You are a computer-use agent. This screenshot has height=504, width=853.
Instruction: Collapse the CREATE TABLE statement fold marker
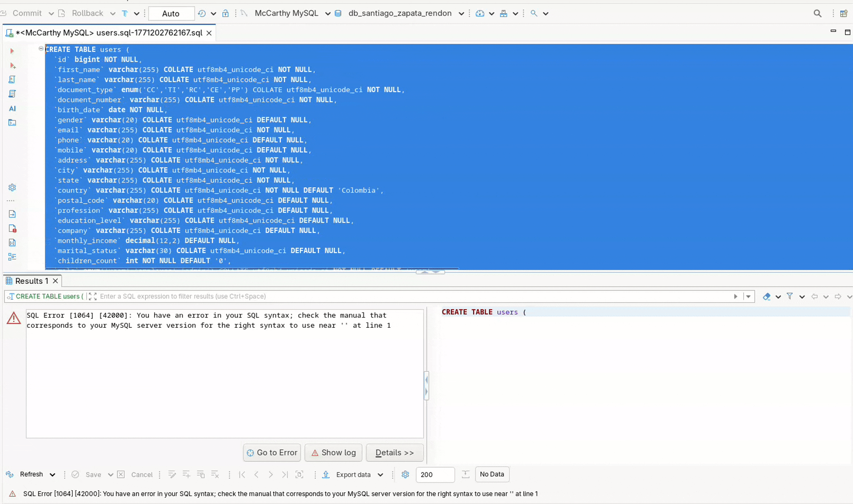point(41,48)
